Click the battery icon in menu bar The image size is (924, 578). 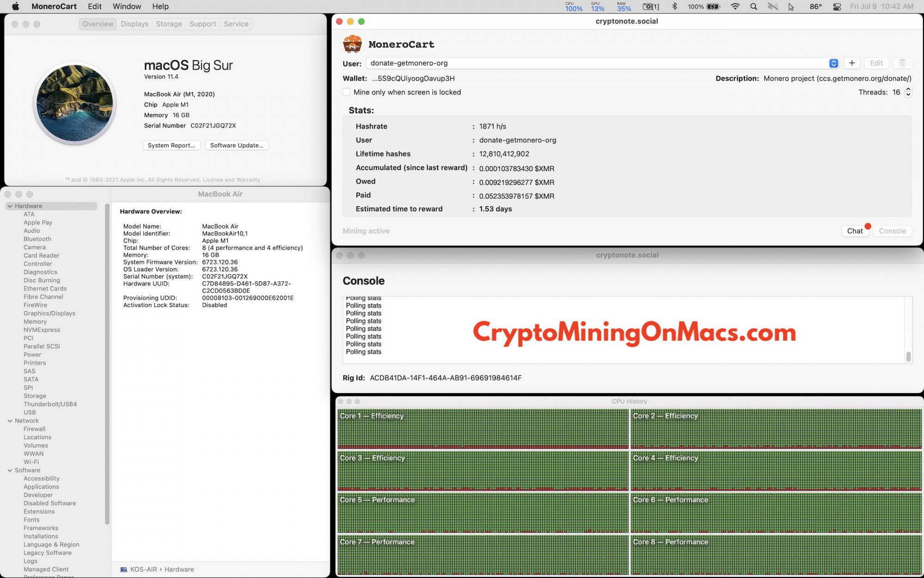click(715, 6)
